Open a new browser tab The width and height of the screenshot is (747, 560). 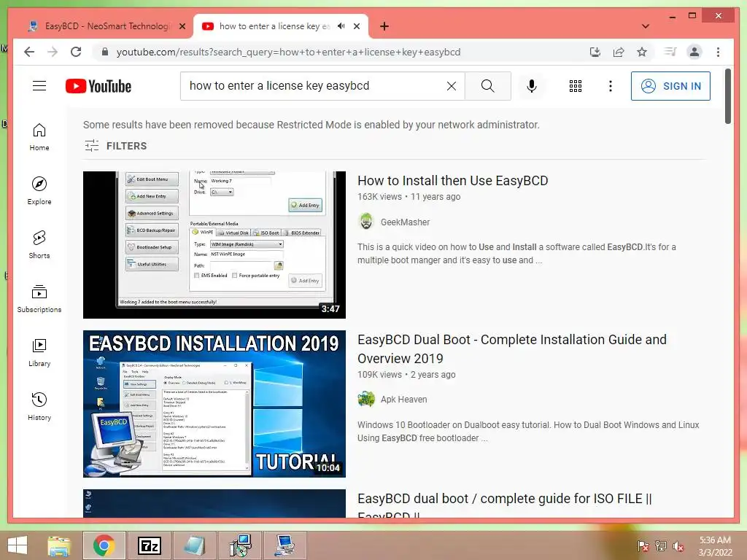tap(384, 26)
